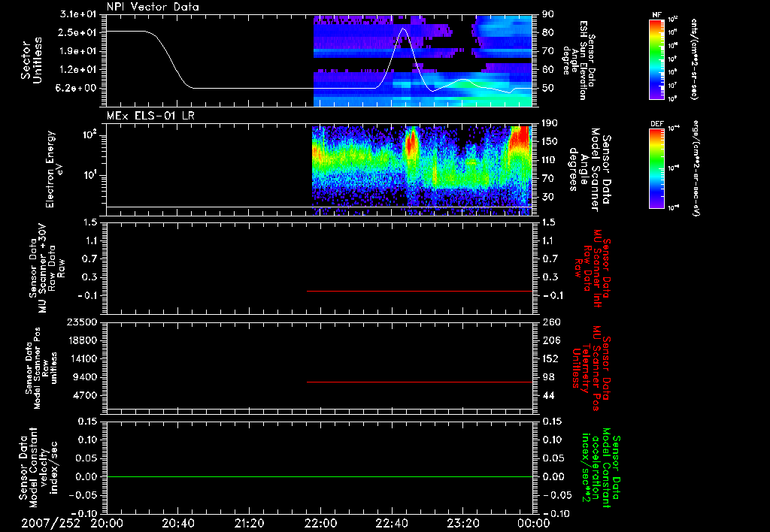Click the '21:20' time axis label
Image resolution: width=770 pixels, height=532 pixels.
coord(249,523)
